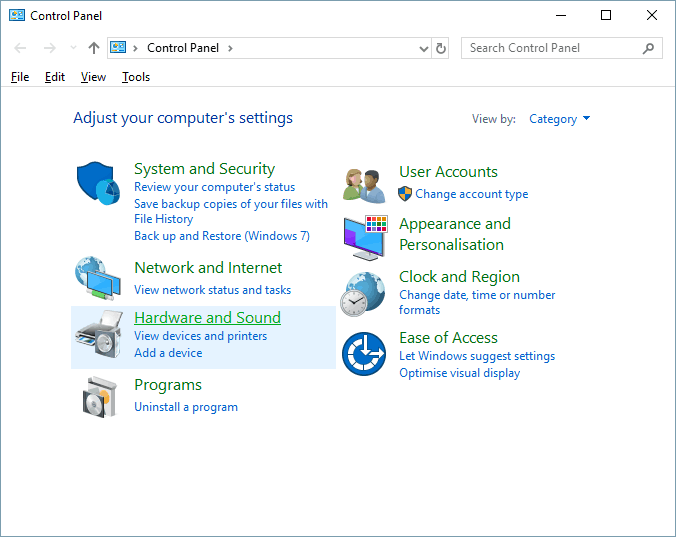
Task: Open the Edit menu
Action: point(55,77)
